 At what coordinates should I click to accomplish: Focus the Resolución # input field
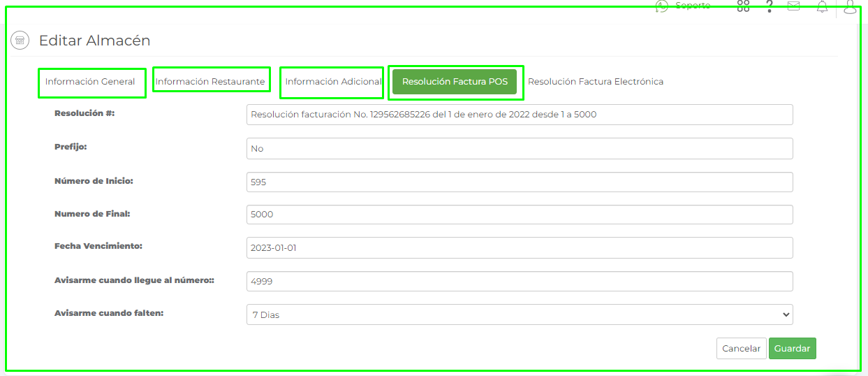point(520,115)
